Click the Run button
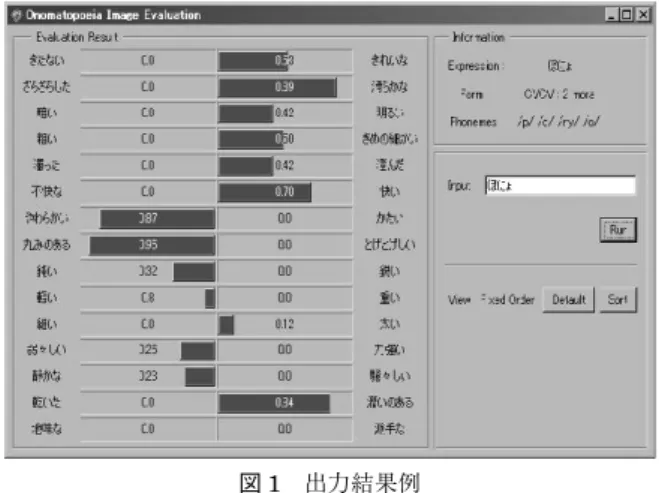 [618, 230]
